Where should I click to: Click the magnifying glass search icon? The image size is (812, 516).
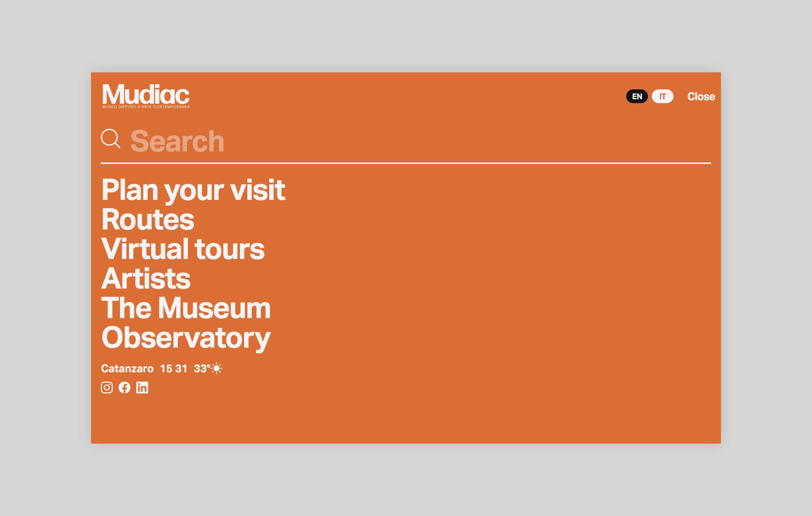[x=111, y=138]
